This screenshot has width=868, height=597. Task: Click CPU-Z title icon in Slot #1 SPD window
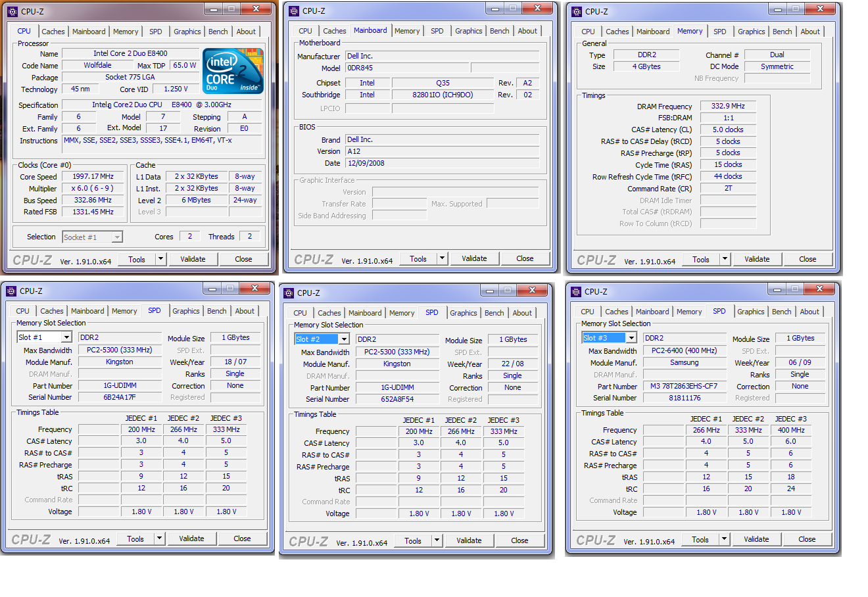point(11,291)
